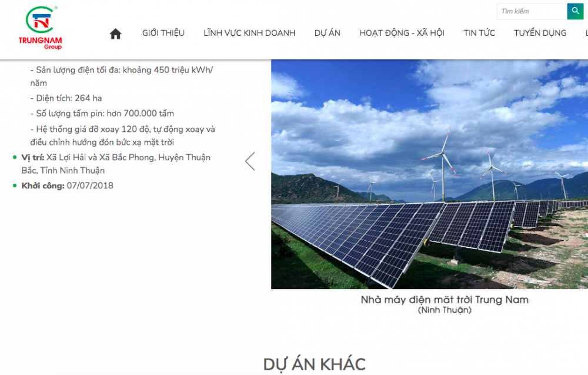588x375 pixels.
Task: Click the solar farm project photo
Action: [429, 174]
